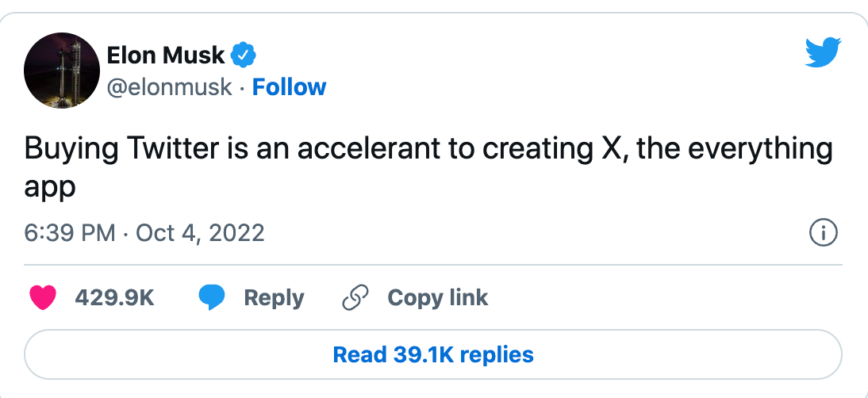Like the tweet with the heart icon
Screen dimensions: 868x398
42,298
